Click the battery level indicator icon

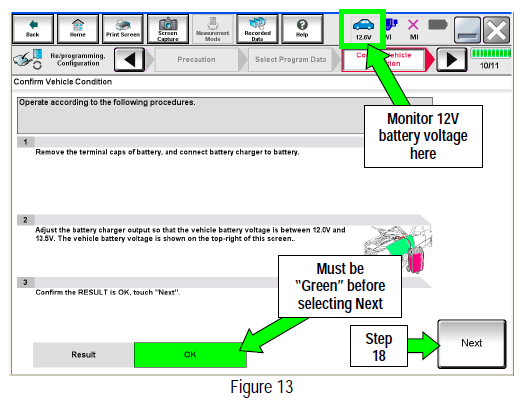438,25
